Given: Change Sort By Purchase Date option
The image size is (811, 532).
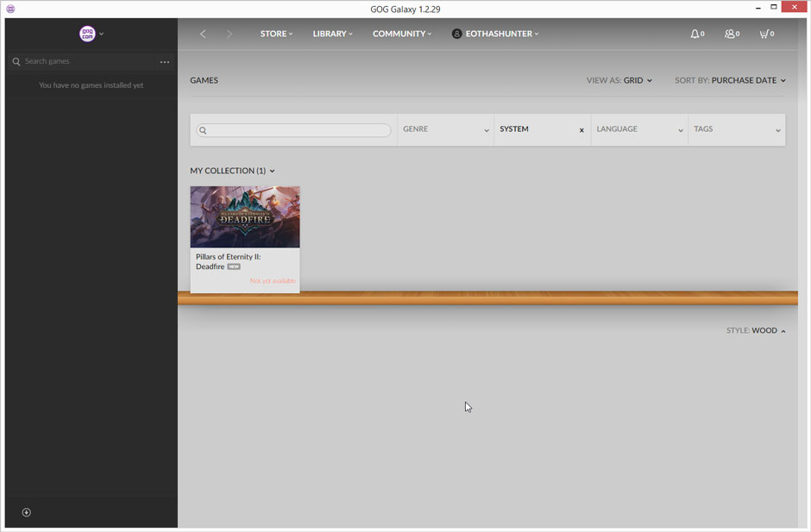Looking at the screenshot, I should click(747, 80).
